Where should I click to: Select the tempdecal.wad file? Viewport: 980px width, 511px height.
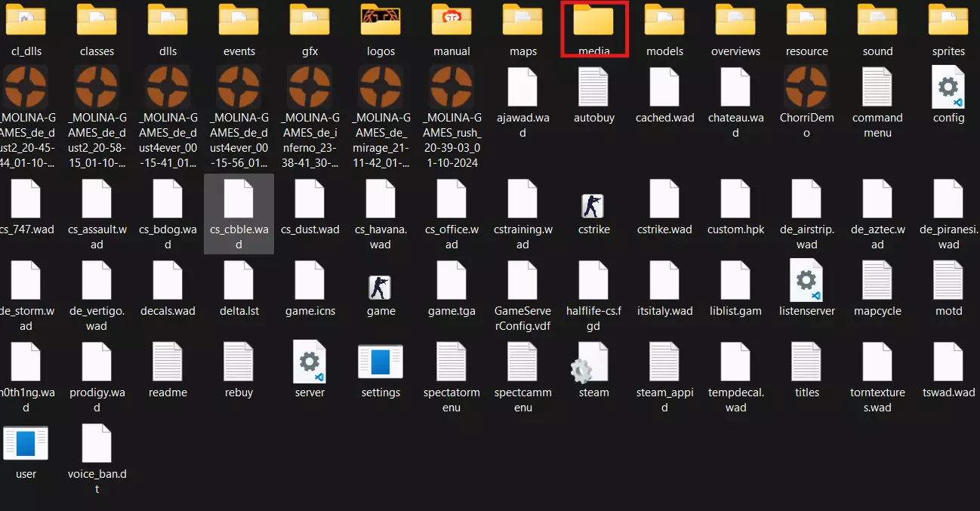click(735, 377)
